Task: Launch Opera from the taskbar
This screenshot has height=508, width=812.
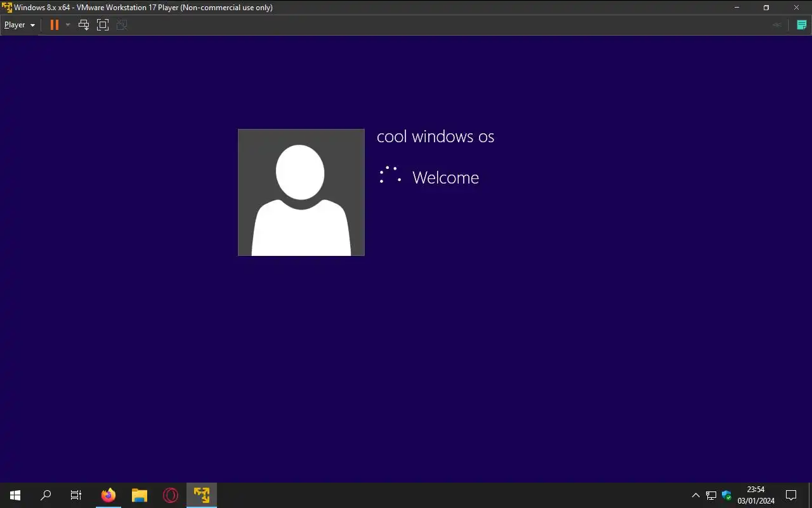Action: point(170,495)
